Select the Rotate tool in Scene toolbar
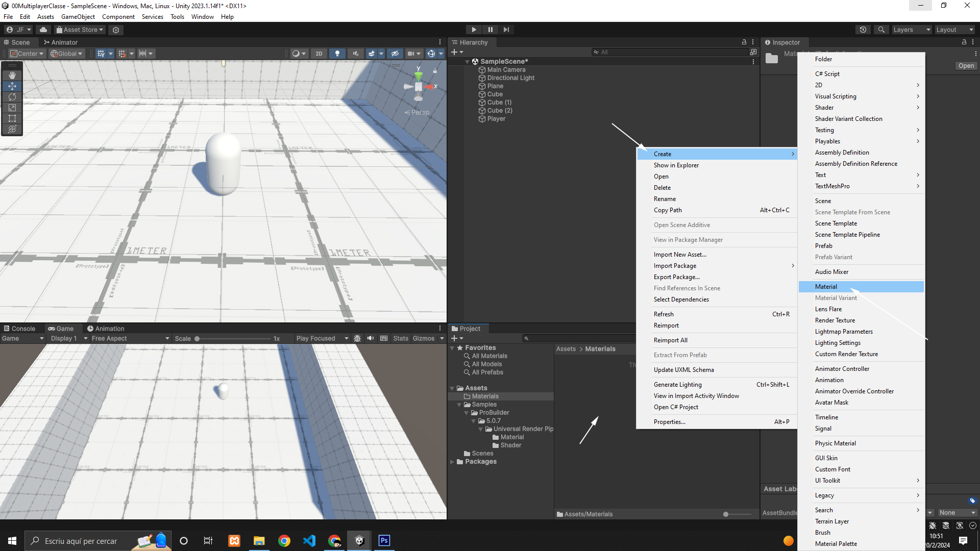980x551 pixels. pos(12,97)
